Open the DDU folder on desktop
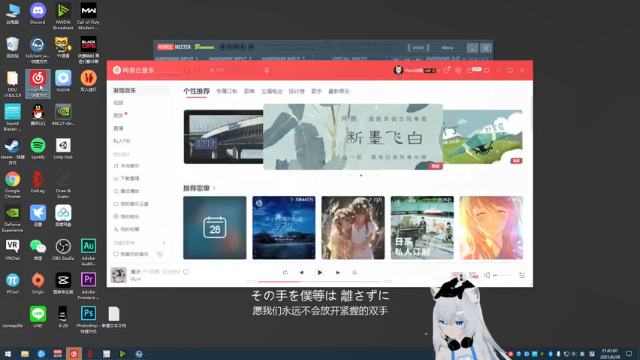The width and height of the screenshot is (640, 360). [12, 84]
